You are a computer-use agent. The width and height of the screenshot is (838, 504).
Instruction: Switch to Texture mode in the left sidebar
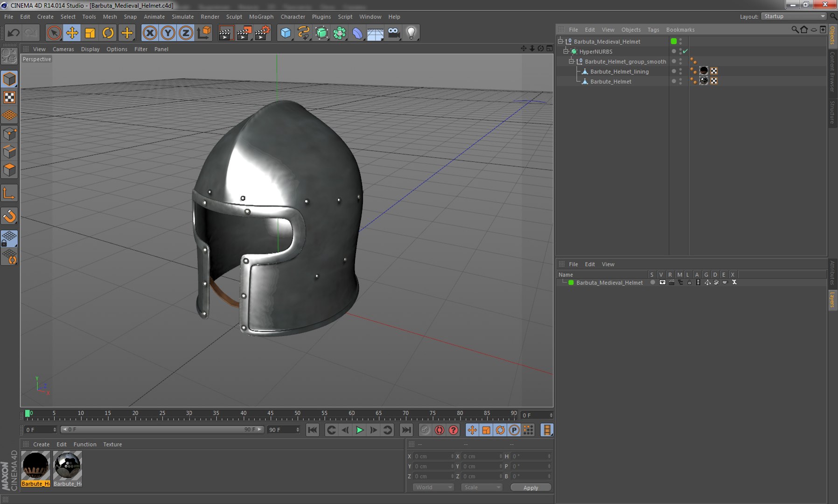(x=9, y=97)
